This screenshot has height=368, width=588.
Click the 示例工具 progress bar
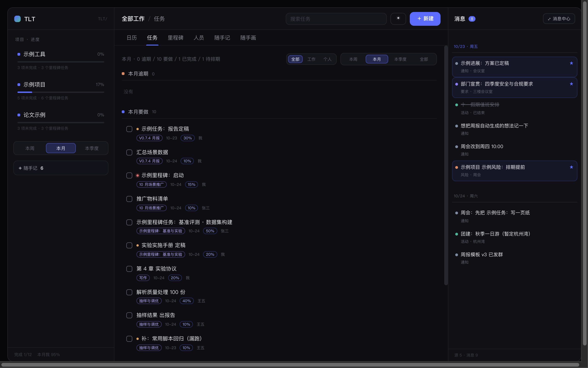(61, 62)
